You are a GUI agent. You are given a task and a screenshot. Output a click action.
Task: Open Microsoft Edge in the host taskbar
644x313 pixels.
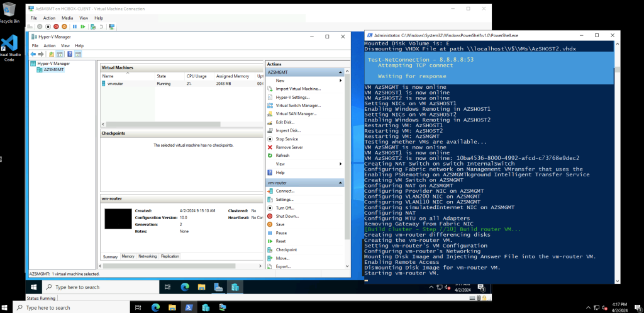pos(155,307)
